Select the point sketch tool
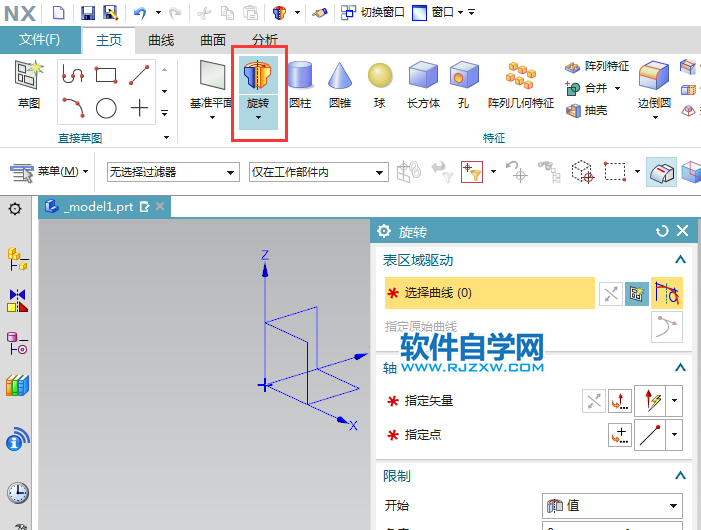 [x=139, y=108]
